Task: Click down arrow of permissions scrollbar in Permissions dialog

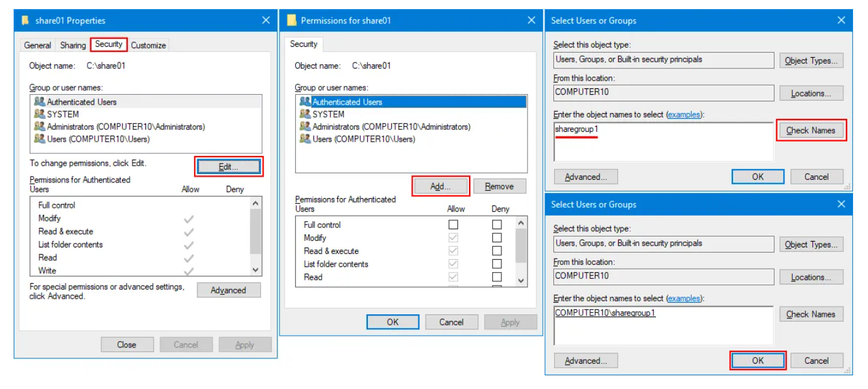Action: tap(521, 281)
